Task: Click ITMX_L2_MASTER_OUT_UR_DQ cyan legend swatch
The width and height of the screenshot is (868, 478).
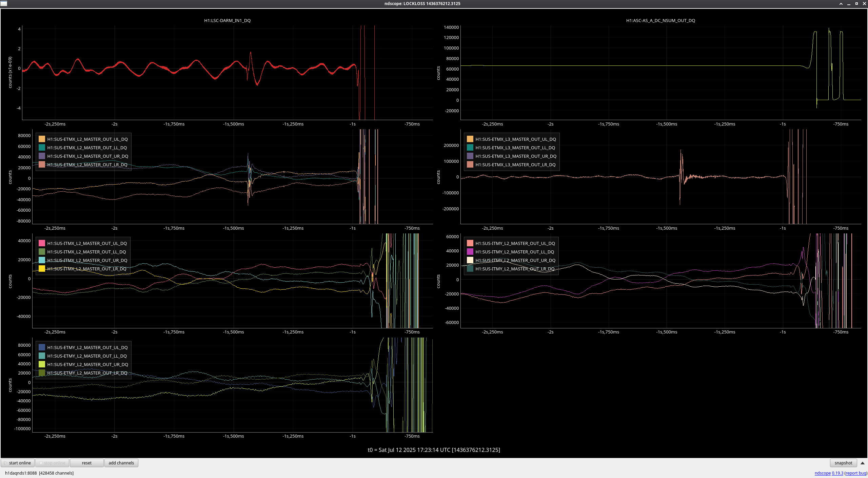Action: tap(42, 260)
